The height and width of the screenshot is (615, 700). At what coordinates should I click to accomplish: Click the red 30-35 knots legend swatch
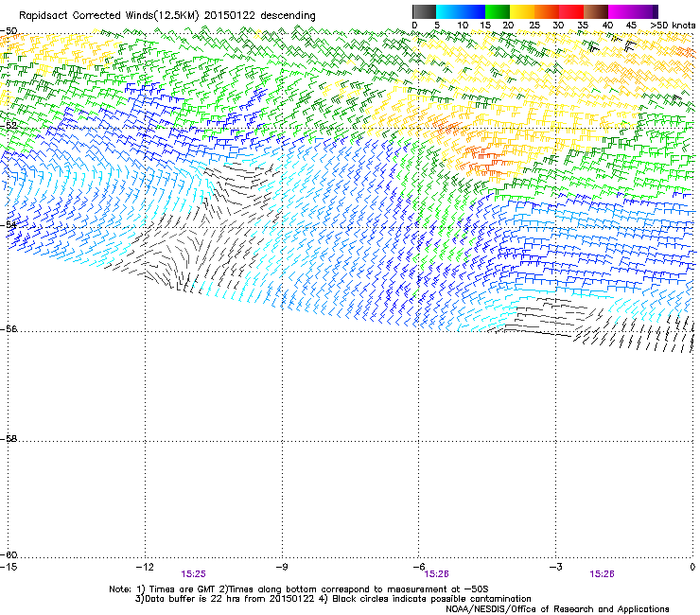point(571,11)
